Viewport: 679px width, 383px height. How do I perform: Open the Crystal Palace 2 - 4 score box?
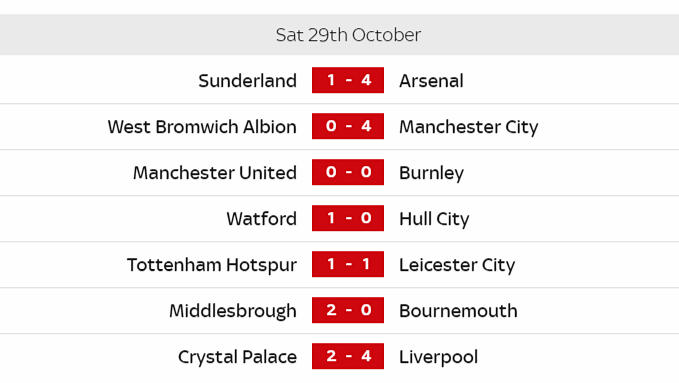coord(348,356)
